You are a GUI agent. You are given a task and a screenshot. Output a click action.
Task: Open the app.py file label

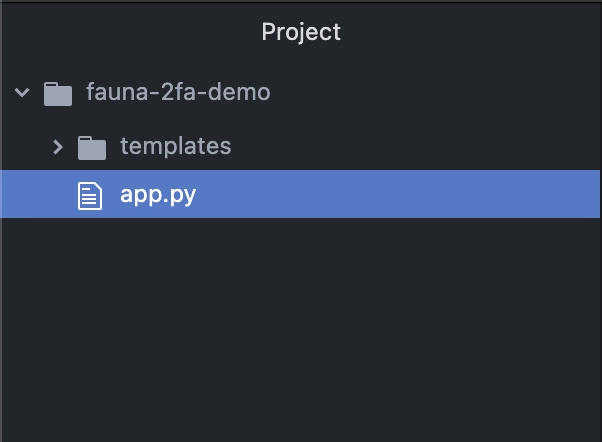[x=158, y=195]
